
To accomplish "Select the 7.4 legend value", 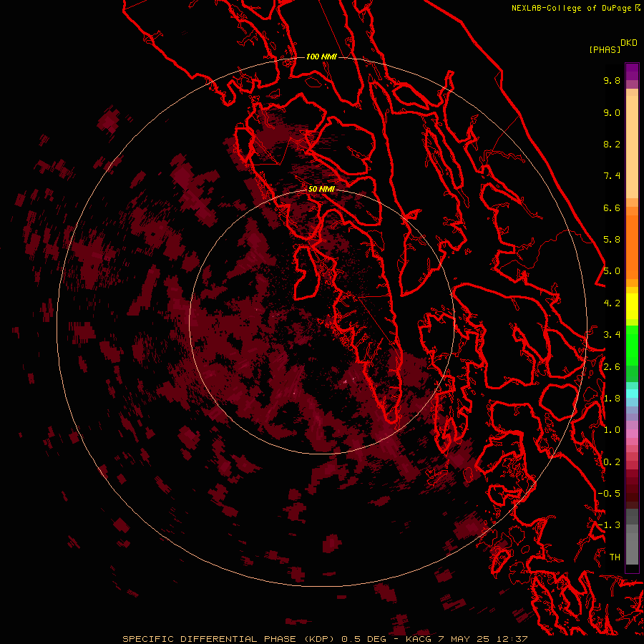I will pos(612,176).
